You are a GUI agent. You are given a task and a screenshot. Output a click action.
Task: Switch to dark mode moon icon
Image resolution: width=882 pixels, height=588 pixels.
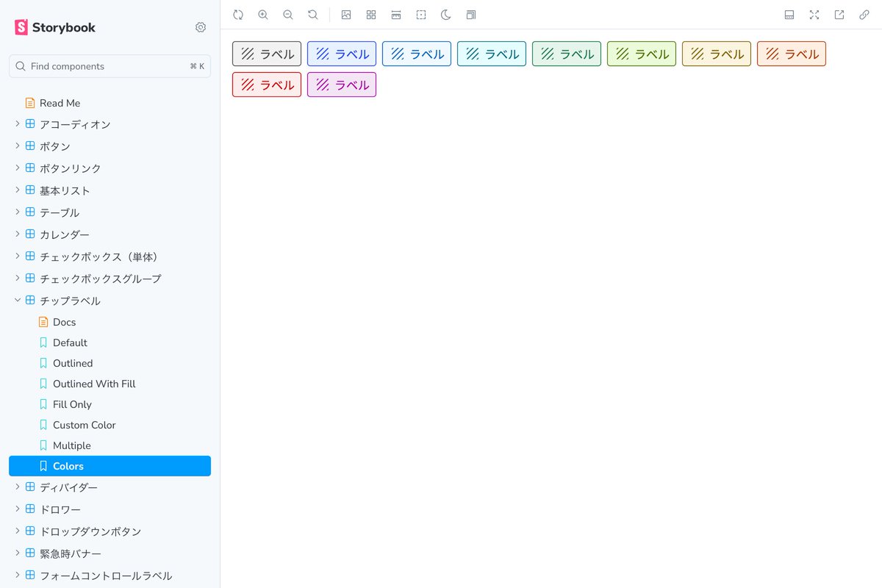446,15
